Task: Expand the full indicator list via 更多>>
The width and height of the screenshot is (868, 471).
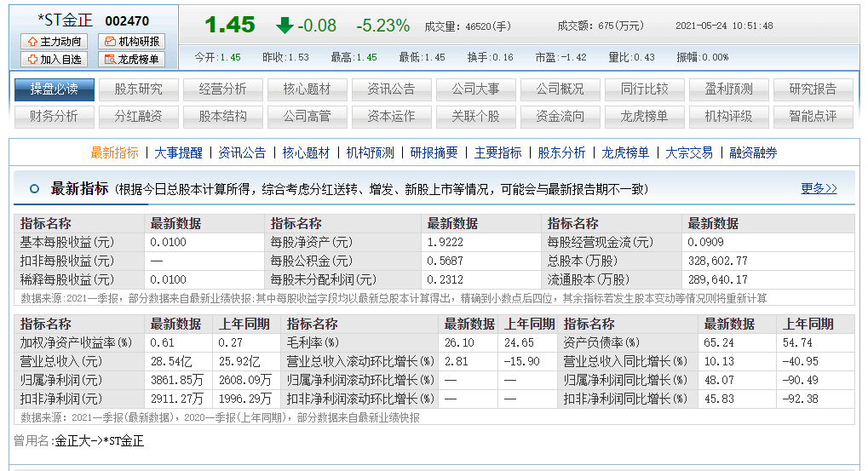Action: point(819,188)
